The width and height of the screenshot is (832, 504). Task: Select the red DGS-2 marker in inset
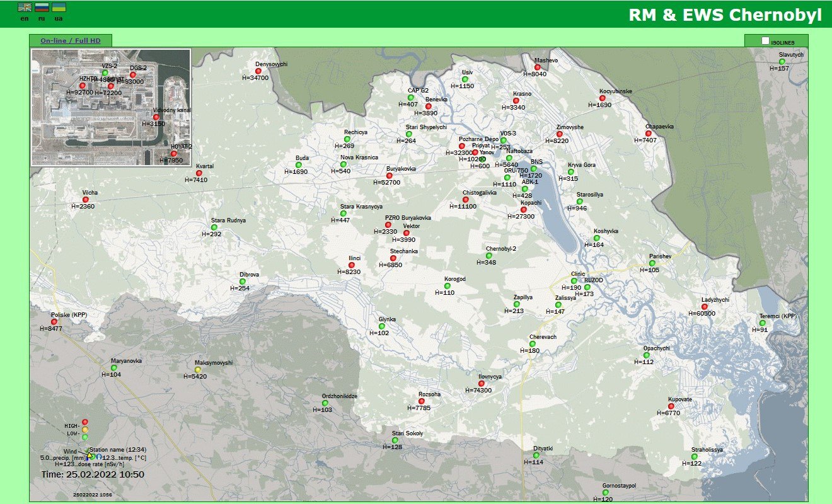pyautogui.click(x=132, y=75)
